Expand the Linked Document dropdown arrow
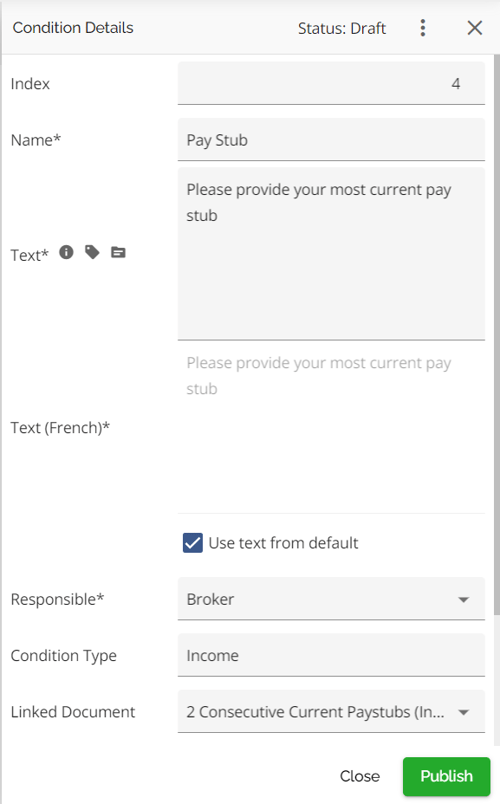 [464, 712]
